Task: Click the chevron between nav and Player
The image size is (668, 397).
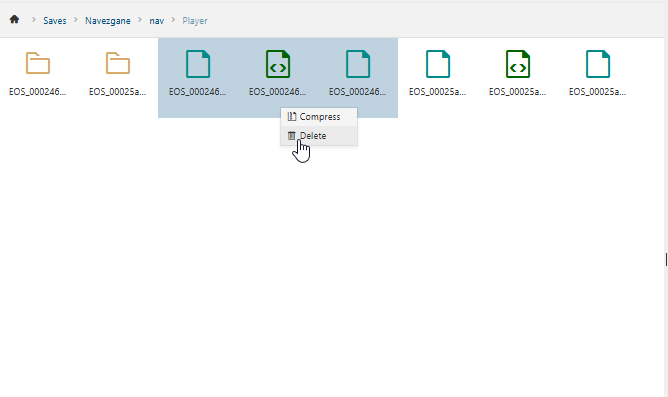Action: (173, 20)
